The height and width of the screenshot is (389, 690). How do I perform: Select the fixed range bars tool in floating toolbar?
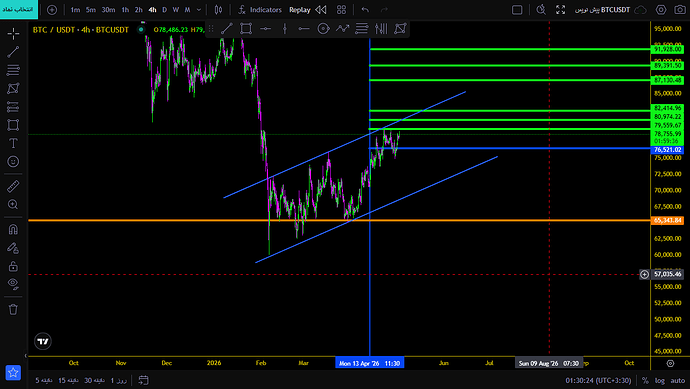point(381,29)
